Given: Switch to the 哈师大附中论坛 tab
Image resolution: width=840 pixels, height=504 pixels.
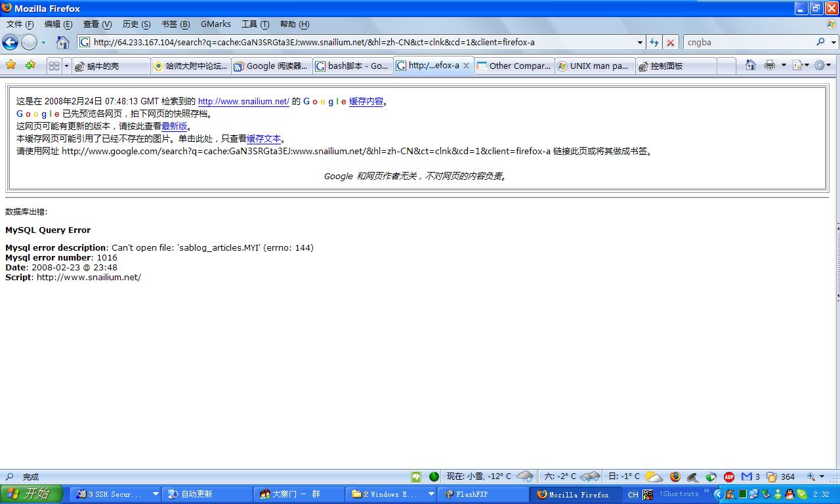Looking at the screenshot, I should coord(191,66).
